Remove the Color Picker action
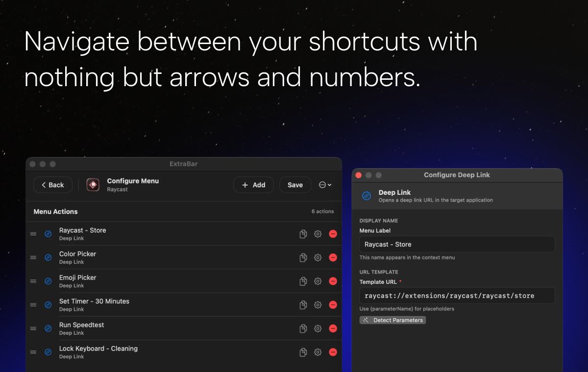 [333, 257]
